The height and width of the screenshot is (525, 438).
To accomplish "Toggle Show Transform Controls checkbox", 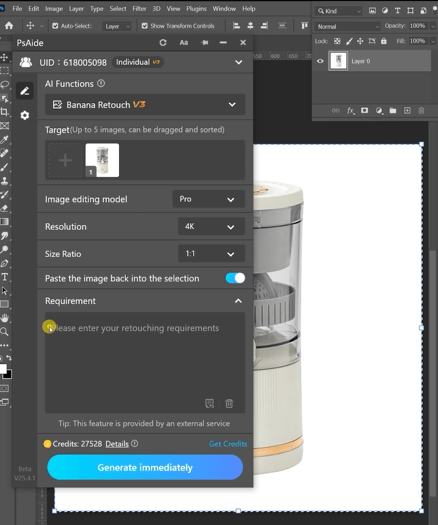I will pyautogui.click(x=145, y=26).
